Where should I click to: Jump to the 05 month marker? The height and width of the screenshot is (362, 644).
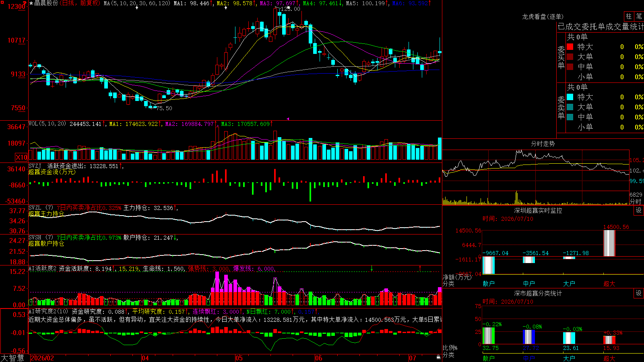point(239,358)
